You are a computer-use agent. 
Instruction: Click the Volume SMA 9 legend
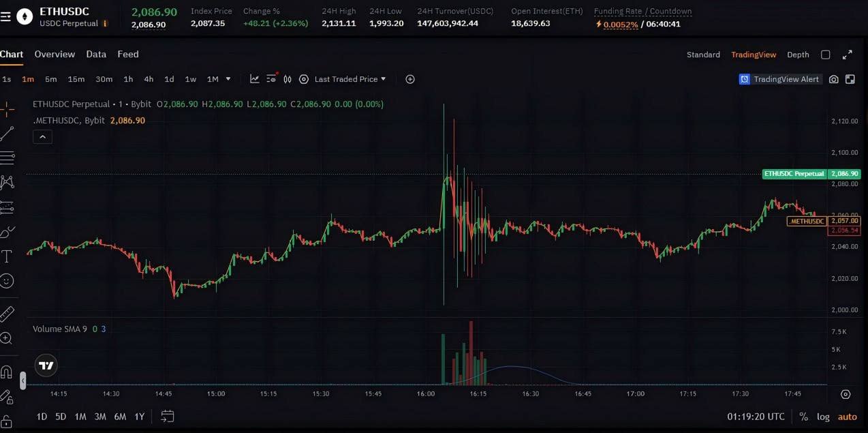60,329
